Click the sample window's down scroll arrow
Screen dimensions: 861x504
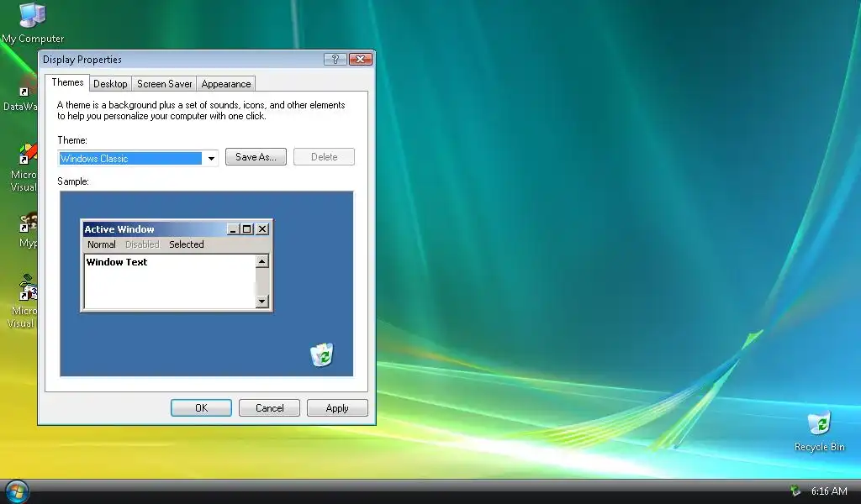[262, 301]
